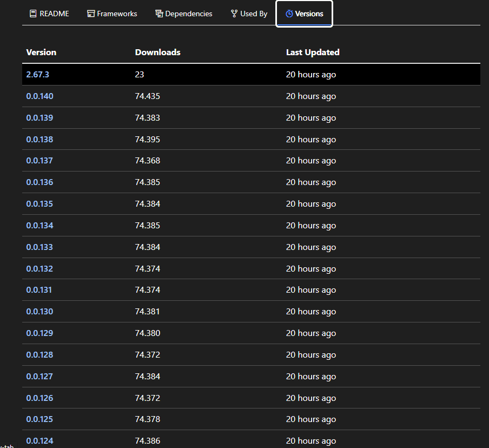This screenshot has height=448, width=489.
Task: Click version 0.0.124 at the bottom
Action: 39,440
